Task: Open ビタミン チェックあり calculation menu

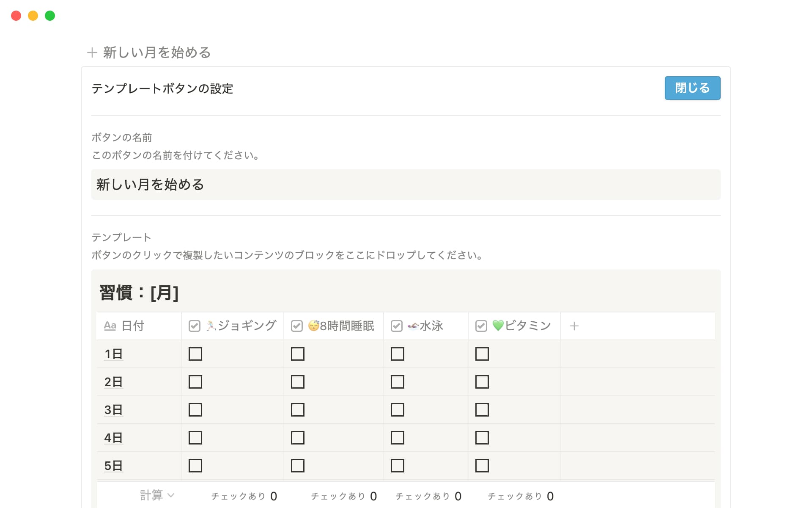Action: 521,496
